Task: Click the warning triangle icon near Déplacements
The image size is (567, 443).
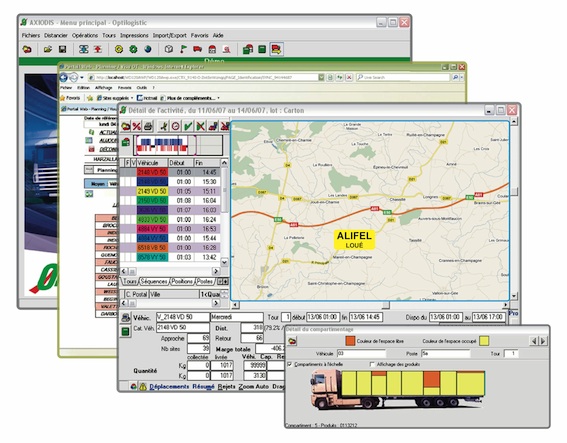Action: coord(143,387)
